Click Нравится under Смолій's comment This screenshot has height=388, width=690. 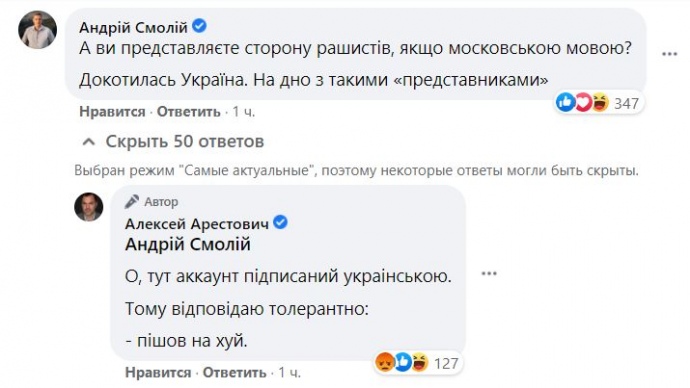[x=112, y=112]
